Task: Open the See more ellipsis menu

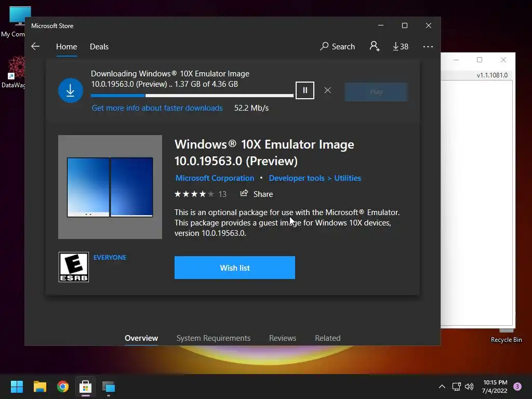Action: [x=428, y=46]
